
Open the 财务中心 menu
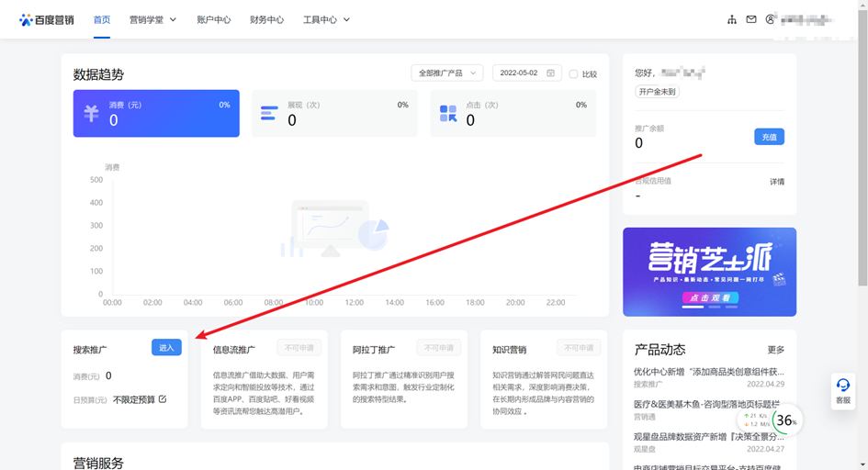tap(266, 20)
